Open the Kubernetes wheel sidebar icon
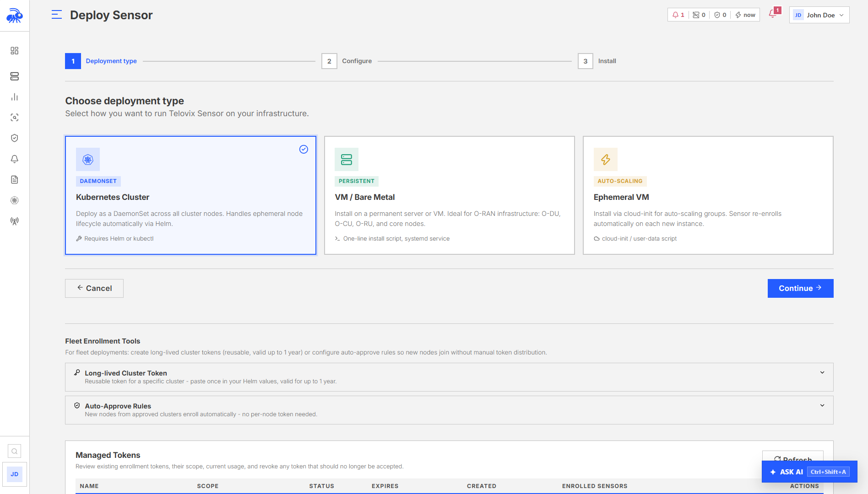This screenshot has width=868, height=494. pos(15,200)
